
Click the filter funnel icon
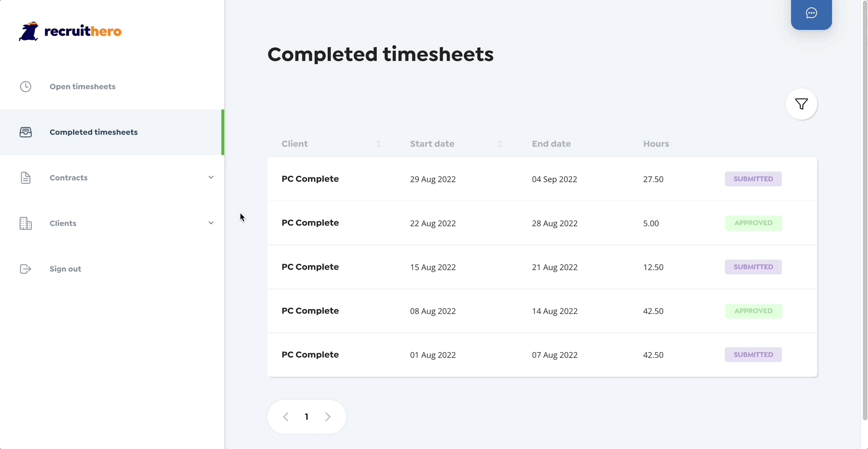pyautogui.click(x=801, y=104)
